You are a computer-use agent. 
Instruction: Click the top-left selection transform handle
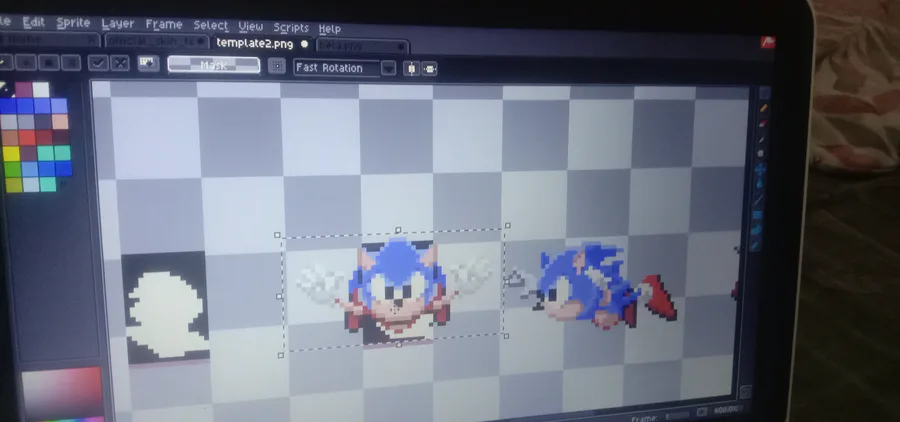(x=277, y=235)
